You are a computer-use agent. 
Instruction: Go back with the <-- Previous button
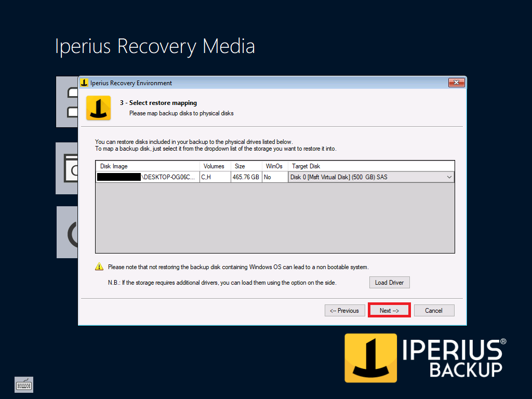point(345,311)
